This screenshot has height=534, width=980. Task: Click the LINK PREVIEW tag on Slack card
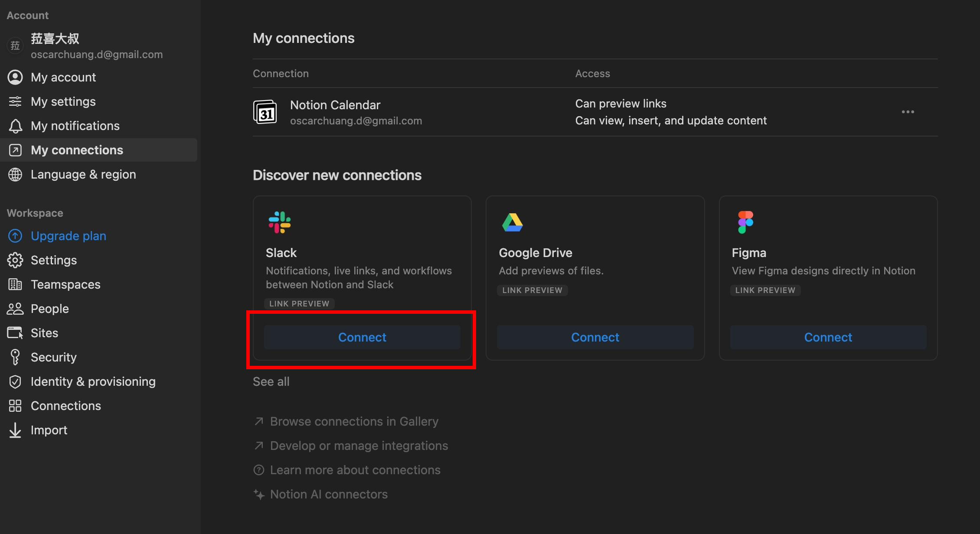(299, 304)
